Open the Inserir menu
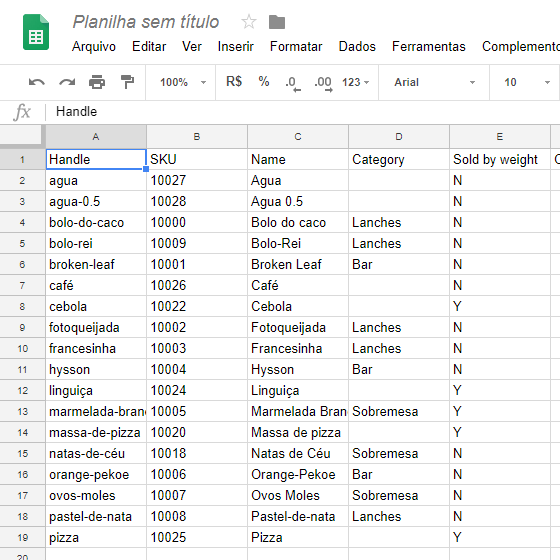 tap(236, 47)
